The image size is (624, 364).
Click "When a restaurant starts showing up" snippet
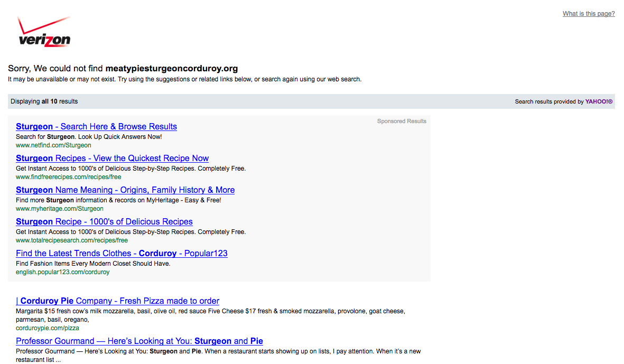point(218,356)
